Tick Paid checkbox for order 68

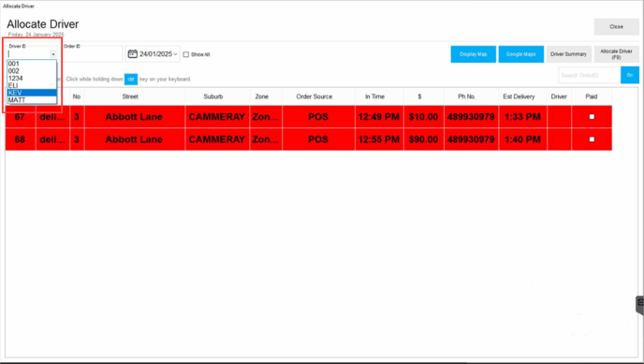tap(592, 139)
